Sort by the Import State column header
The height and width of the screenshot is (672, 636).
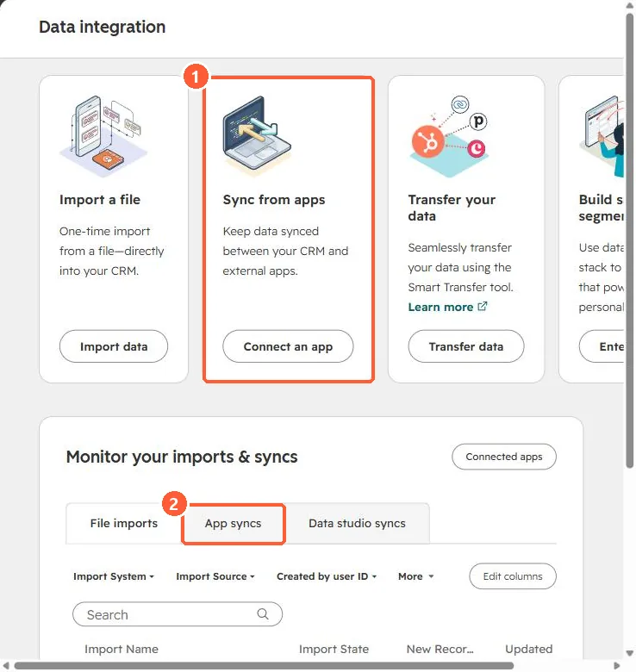(x=334, y=650)
